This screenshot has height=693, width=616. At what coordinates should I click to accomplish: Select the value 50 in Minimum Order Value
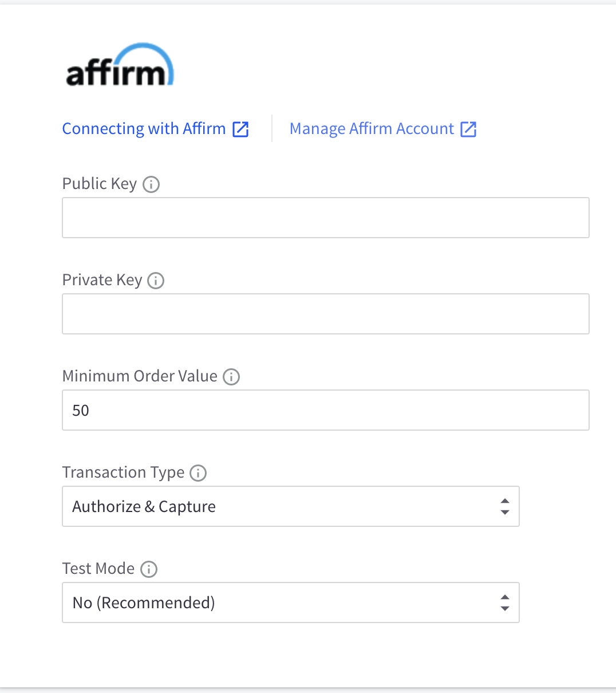pyautogui.click(x=81, y=410)
